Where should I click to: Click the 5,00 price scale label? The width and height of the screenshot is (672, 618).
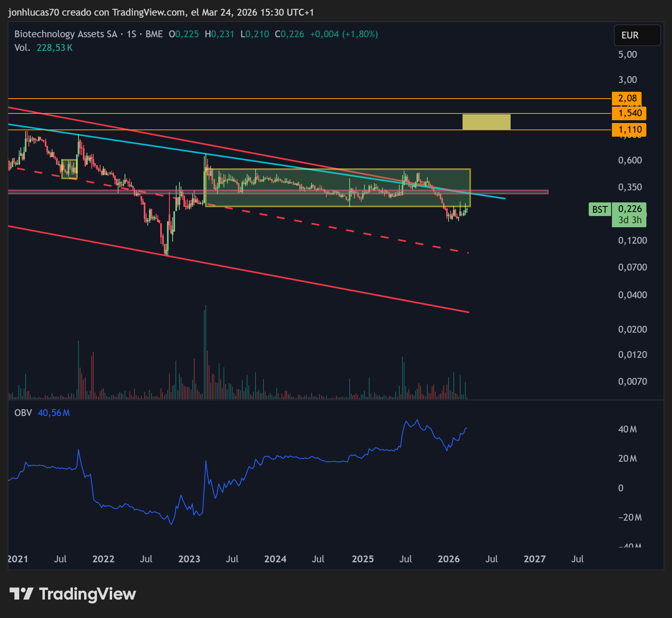(x=627, y=55)
